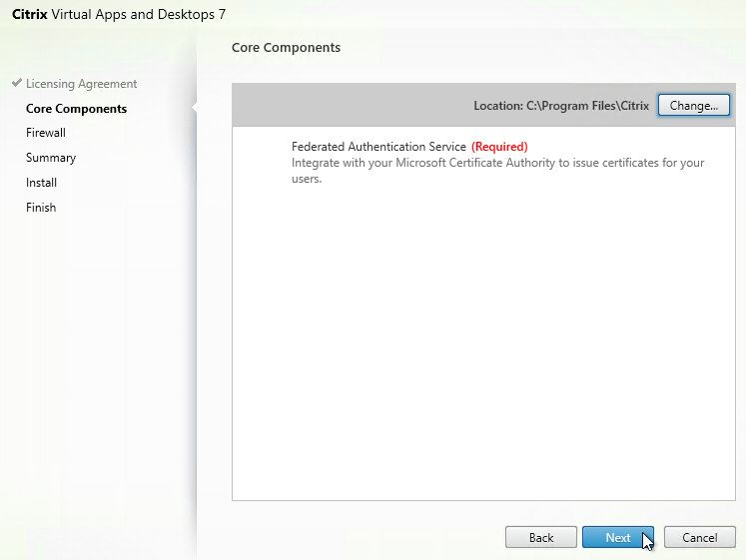Click the Back button
746x560 pixels.
(x=541, y=537)
